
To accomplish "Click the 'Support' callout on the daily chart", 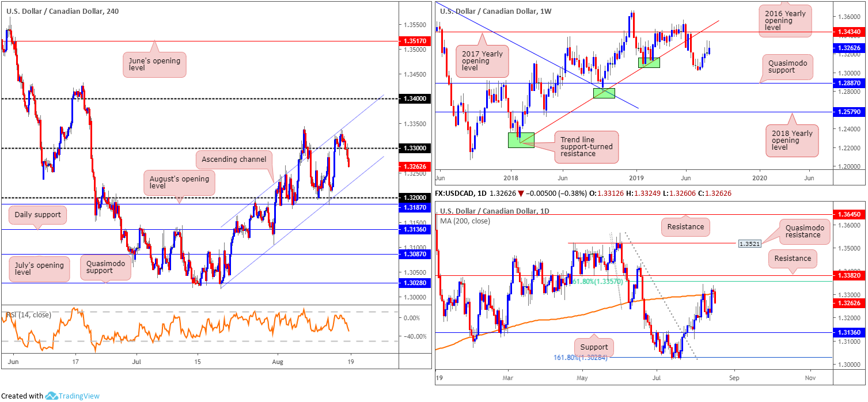I will 594,347.
